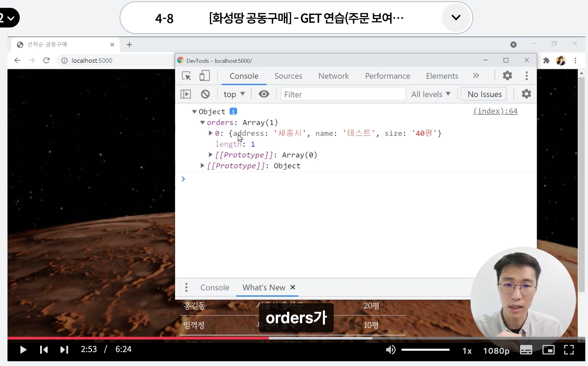Open the drawer three-dot menu
Viewport: 588px width, 366px height.
(186, 287)
